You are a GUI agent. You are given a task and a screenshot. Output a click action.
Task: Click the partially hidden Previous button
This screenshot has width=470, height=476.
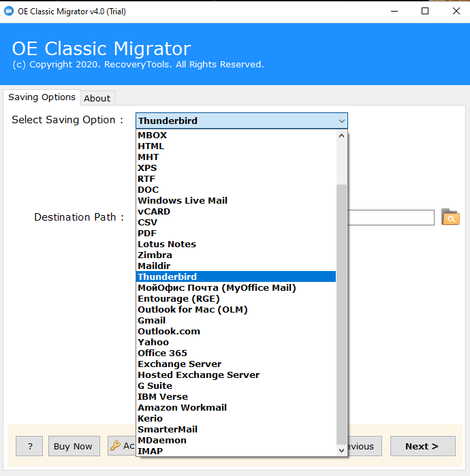pos(364,446)
